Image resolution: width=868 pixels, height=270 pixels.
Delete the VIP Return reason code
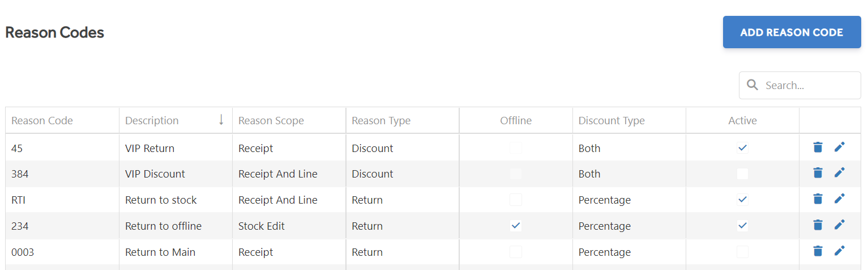tap(817, 147)
